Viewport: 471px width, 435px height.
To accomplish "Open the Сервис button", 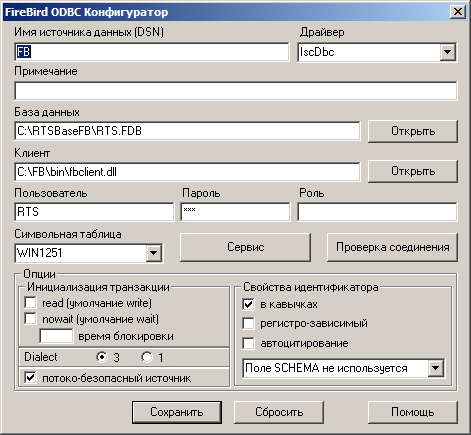I will click(245, 247).
